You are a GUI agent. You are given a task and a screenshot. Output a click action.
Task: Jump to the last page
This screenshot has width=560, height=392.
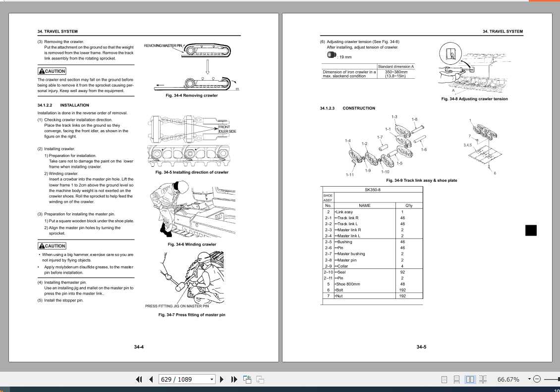click(233, 380)
